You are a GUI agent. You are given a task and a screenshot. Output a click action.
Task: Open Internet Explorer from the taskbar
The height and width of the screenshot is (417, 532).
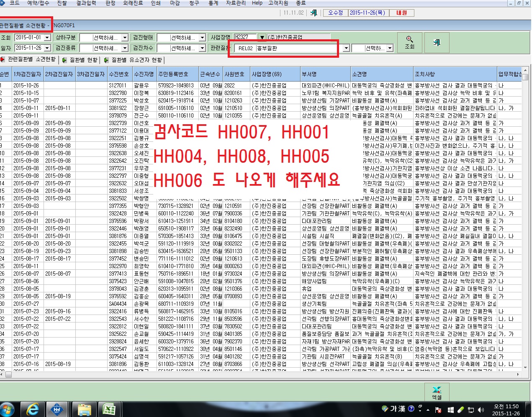[x=32, y=409]
